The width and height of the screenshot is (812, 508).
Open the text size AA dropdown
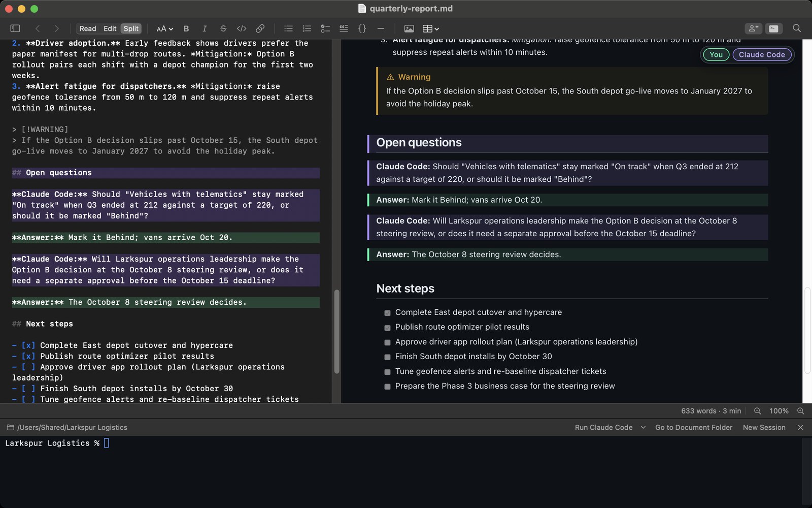click(x=165, y=28)
